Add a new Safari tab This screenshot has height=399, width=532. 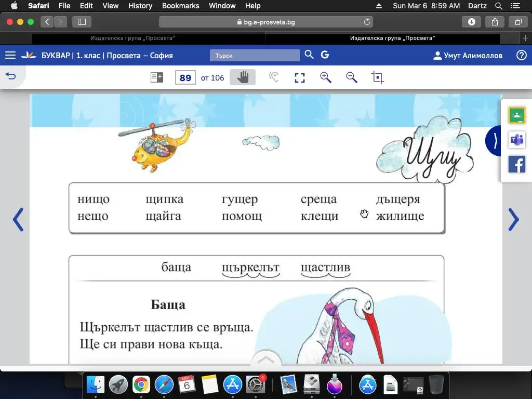526,38
